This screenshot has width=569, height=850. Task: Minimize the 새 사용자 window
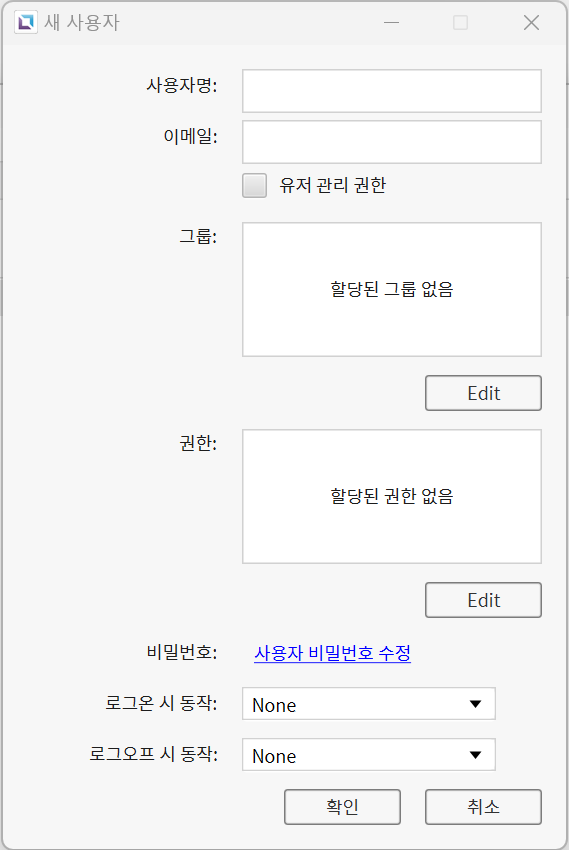(x=391, y=22)
